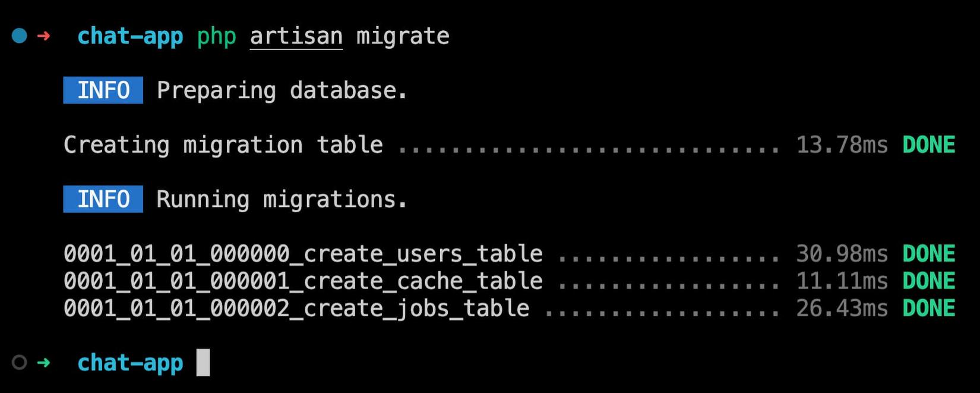Click the underlined artisan word
The height and width of the screenshot is (393, 980).
pyautogui.click(x=296, y=36)
